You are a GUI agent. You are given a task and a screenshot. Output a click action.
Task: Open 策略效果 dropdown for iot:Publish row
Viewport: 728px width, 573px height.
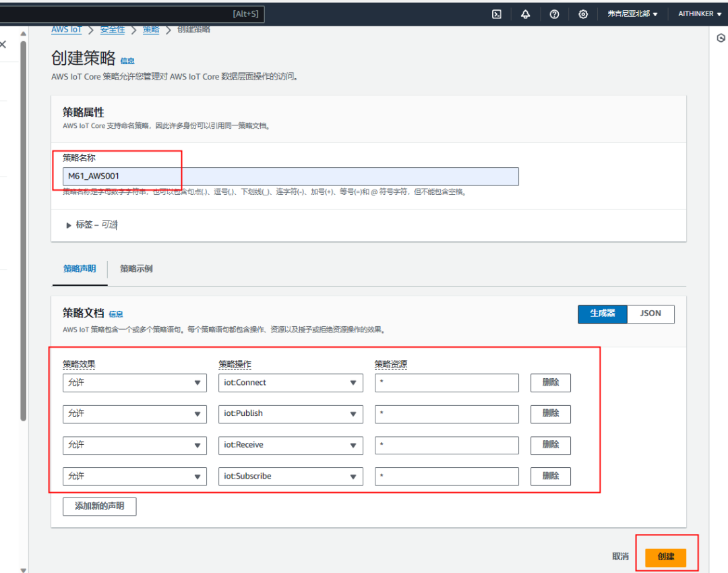pyautogui.click(x=135, y=414)
